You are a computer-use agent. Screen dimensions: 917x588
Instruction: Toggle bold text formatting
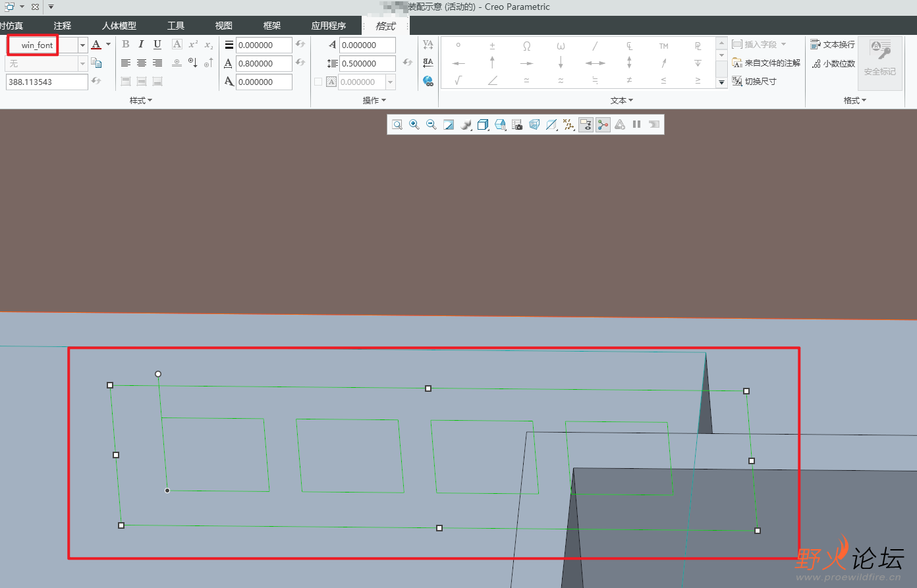point(126,44)
